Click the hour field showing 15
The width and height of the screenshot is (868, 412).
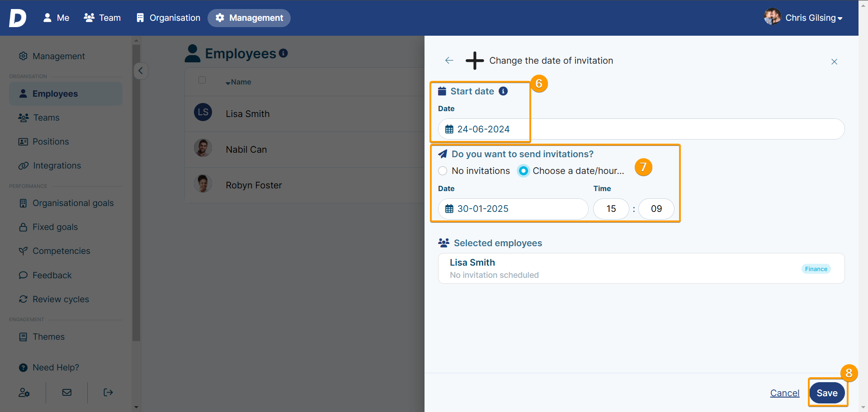tap(611, 209)
